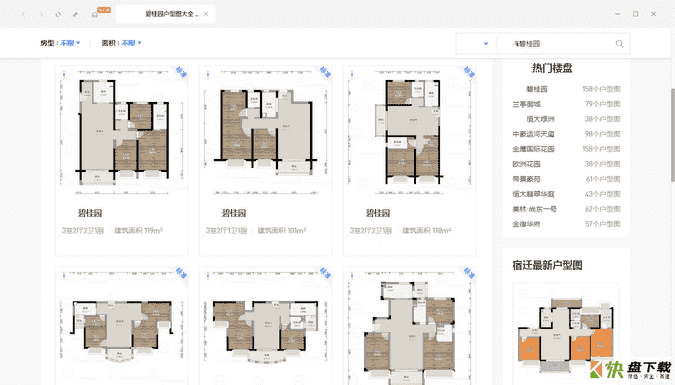Open the second-row right floor plan thumbnail
The image size is (675, 385).
tap(409, 327)
